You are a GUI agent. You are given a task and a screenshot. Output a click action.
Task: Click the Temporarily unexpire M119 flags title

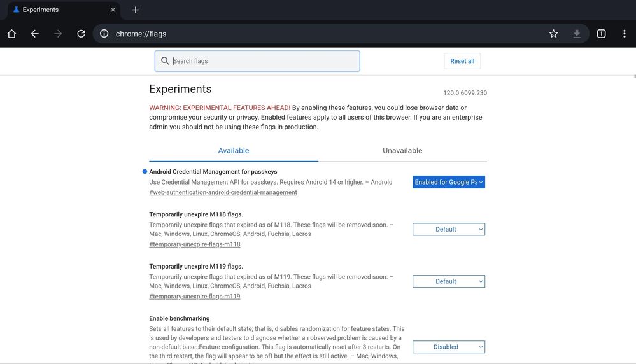pyautogui.click(x=196, y=266)
